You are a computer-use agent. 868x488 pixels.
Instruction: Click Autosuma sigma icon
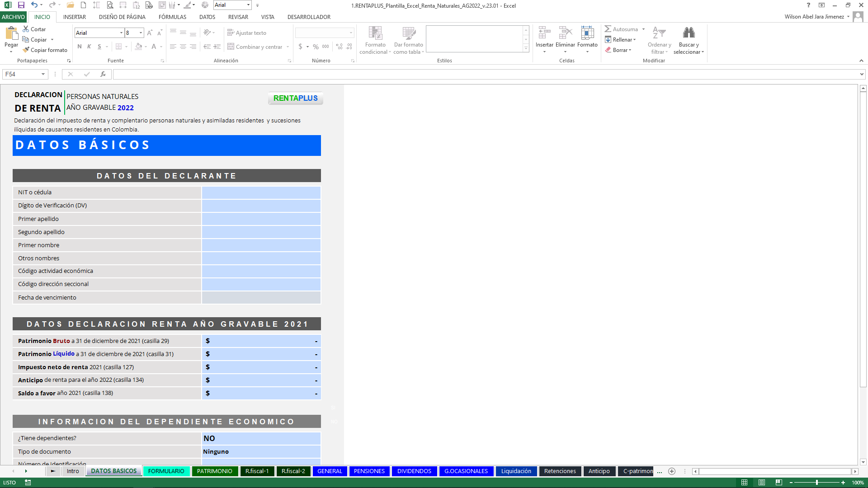pos(608,29)
